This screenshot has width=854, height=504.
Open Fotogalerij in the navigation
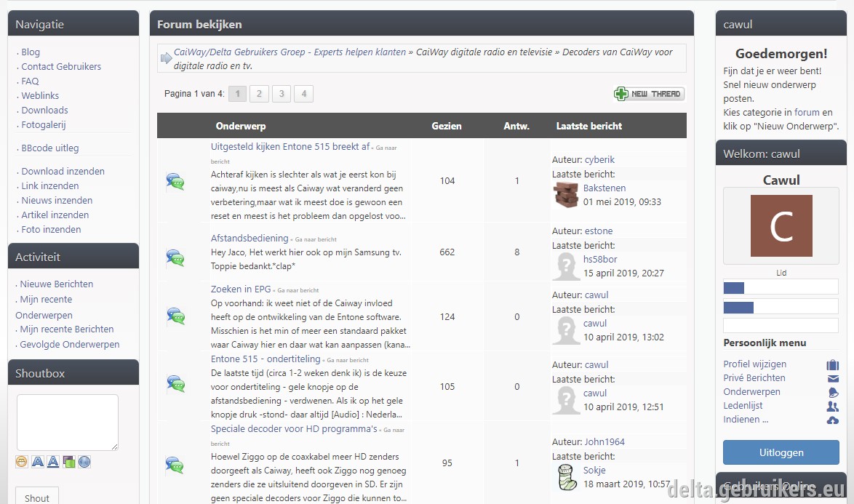[44, 124]
